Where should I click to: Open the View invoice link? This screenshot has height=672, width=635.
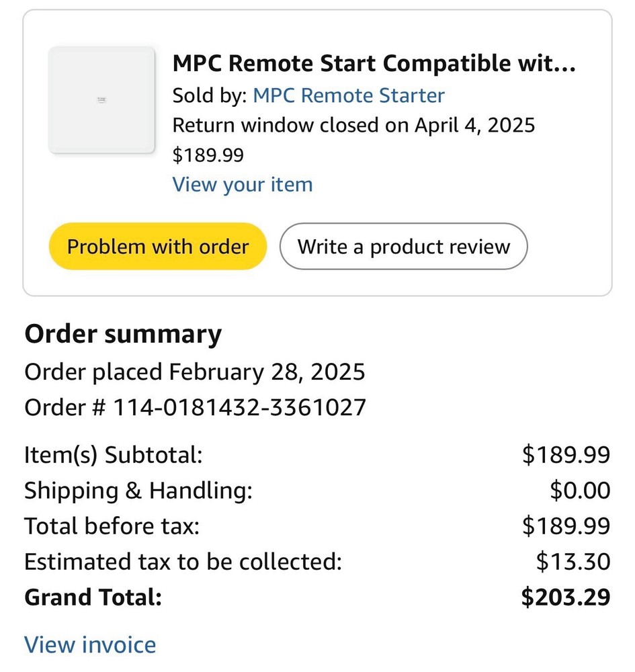tap(89, 644)
